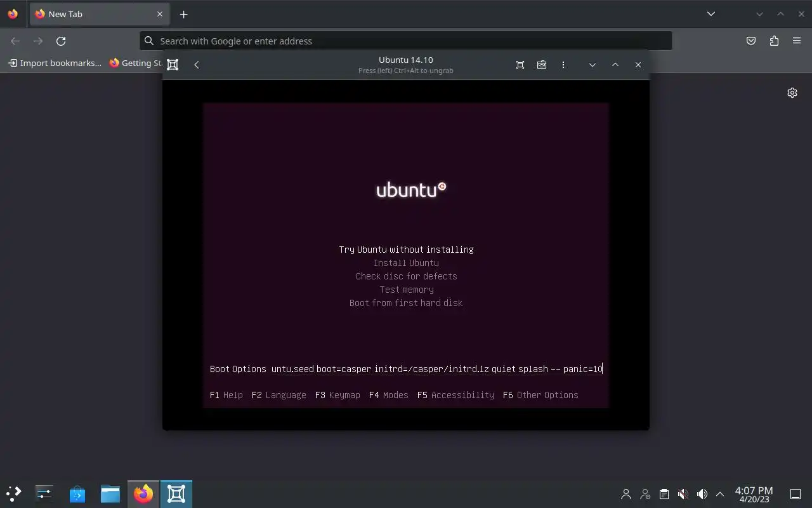
Task: Open the keyboard shortcuts icon in Boxes
Action: pyautogui.click(x=542, y=64)
